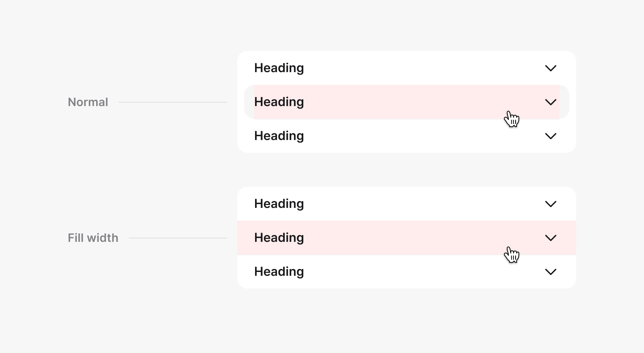The image size is (644, 353).
Task: Click hand cursor icon in Normal accordion
Action: pyautogui.click(x=512, y=119)
